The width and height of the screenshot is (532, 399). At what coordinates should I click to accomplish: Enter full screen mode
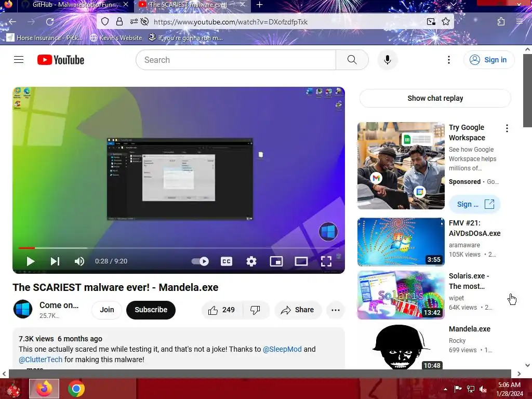pos(326,261)
